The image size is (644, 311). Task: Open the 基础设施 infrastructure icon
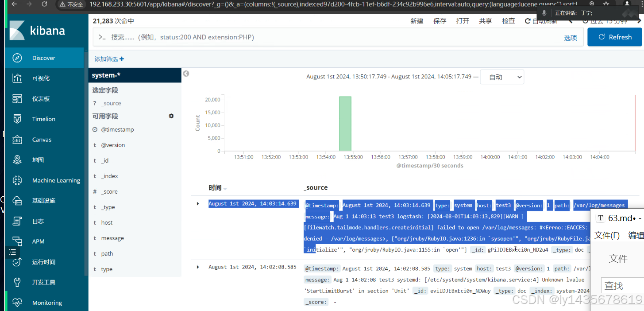(x=17, y=201)
